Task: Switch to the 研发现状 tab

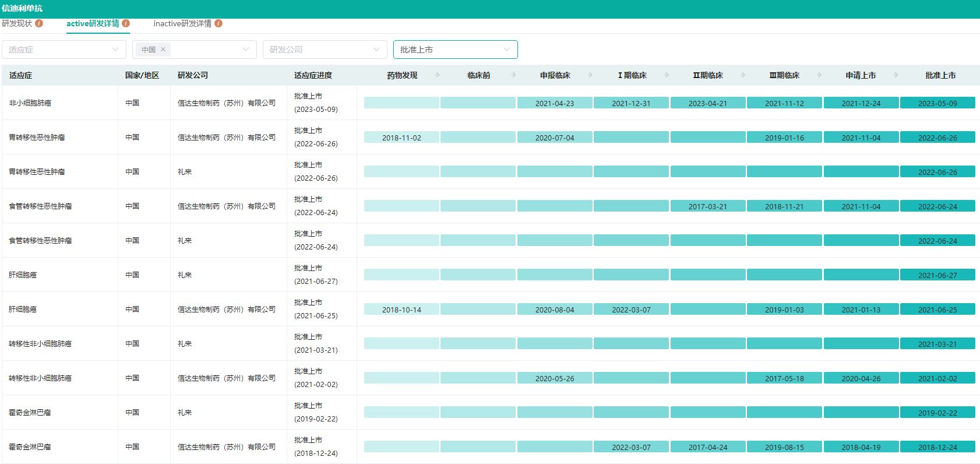Action: (17, 23)
